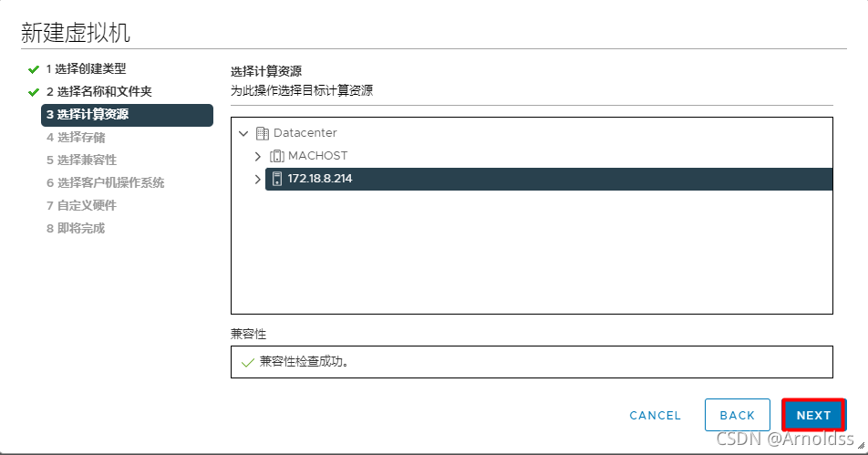Expand the 172.18.8.214 host node
Viewport: 868px width, 455px height.
(258, 179)
